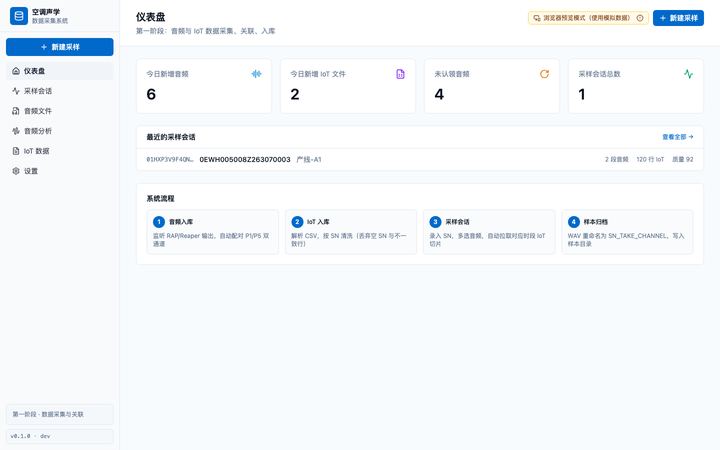Click the gear icon beside 设置
Image resolution: width=720 pixels, height=450 pixels.
(16, 171)
